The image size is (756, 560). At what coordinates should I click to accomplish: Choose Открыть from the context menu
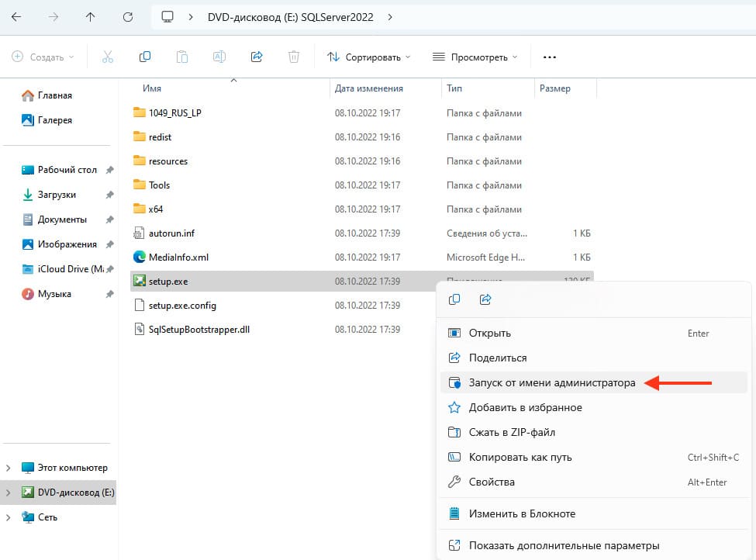[x=594, y=334]
